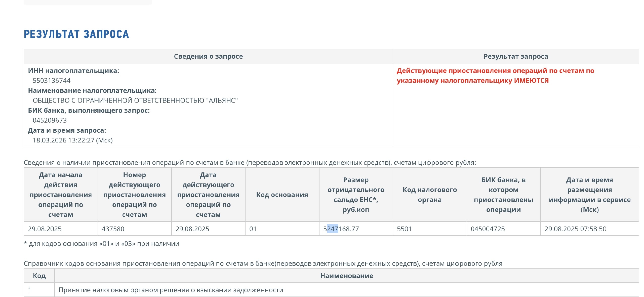This screenshot has height=297, width=644.
Task: Click request date 18.03.2026 13:22:27
Action: point(72,140)
